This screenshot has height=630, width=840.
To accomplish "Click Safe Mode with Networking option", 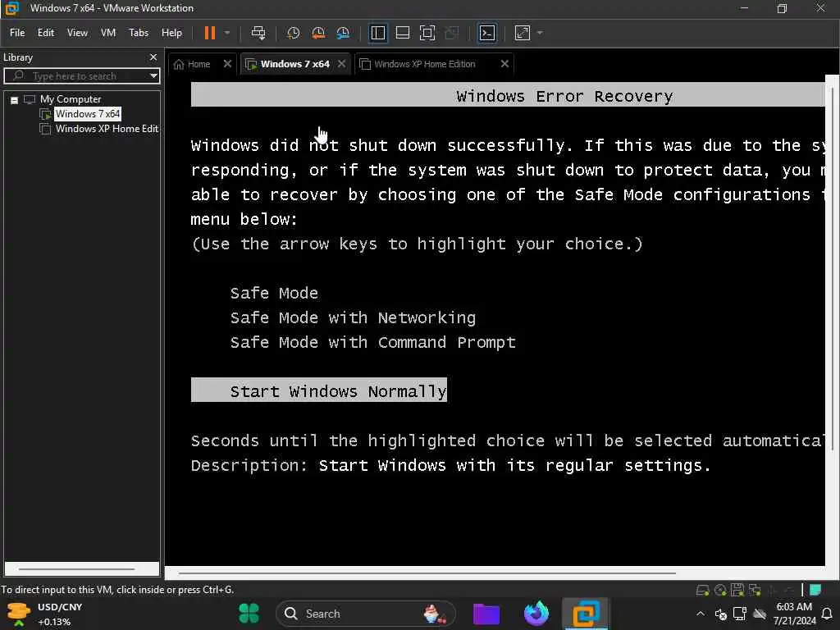I will [x=353, y=317].
